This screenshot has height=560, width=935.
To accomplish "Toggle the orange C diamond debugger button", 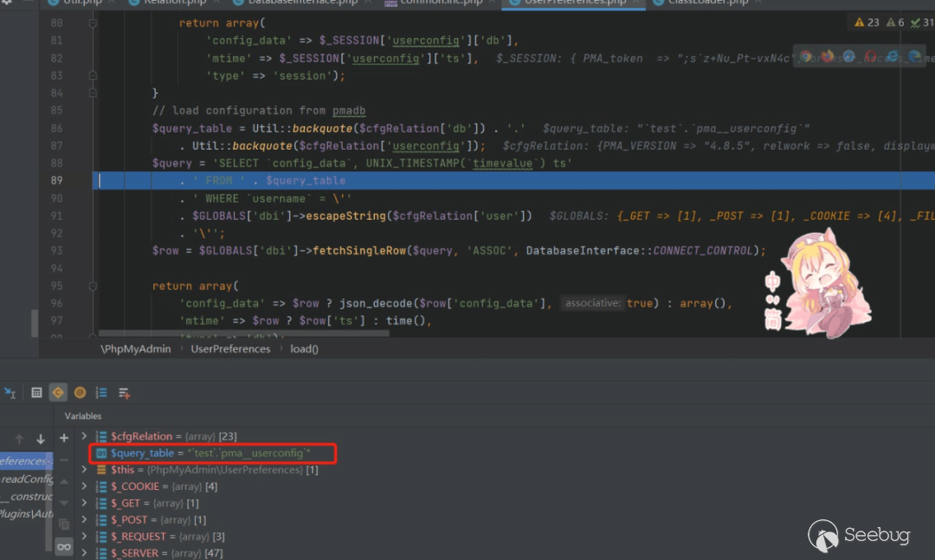I will pos(58,392).
